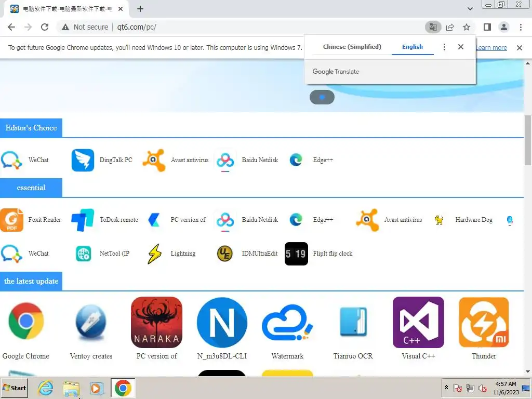The height and width of the screenshot is (399, 532).
Task: Click the page vertical scrollbar thumb
Action: 528,140
